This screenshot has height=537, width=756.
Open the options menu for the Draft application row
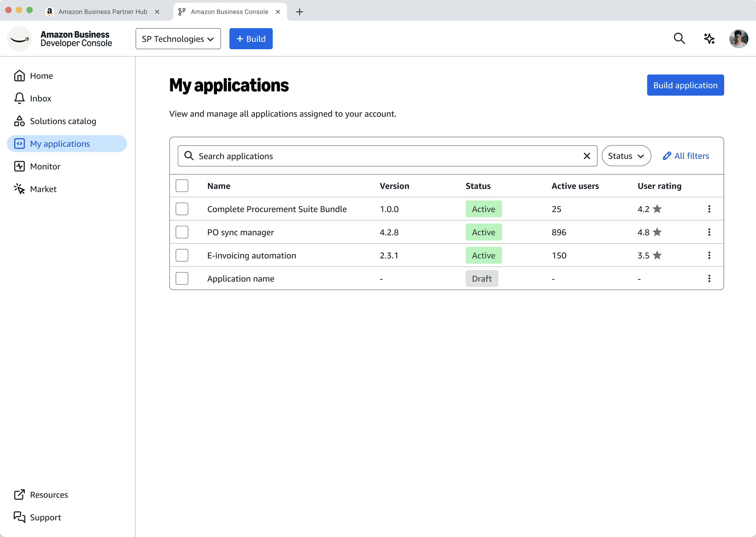coord(709,278)
